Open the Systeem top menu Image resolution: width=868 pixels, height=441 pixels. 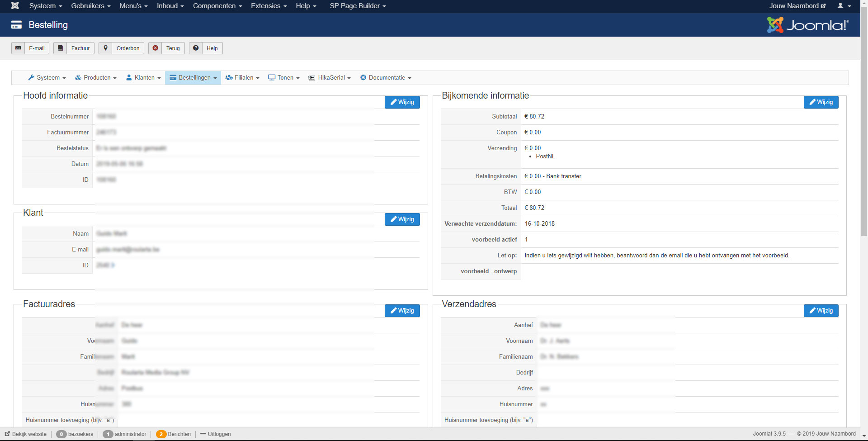pos(46,6)
